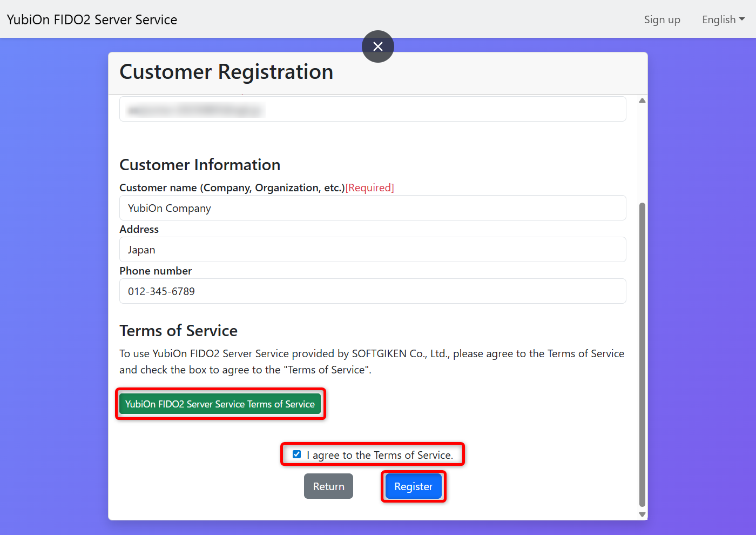
Task: Close the Customer Registration dialog with X
Action: pyautogui.click(x=378, y=46)
